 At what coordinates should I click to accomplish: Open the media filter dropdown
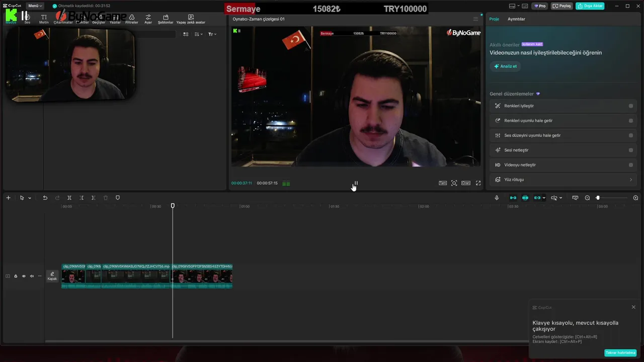tap(212, 34)
